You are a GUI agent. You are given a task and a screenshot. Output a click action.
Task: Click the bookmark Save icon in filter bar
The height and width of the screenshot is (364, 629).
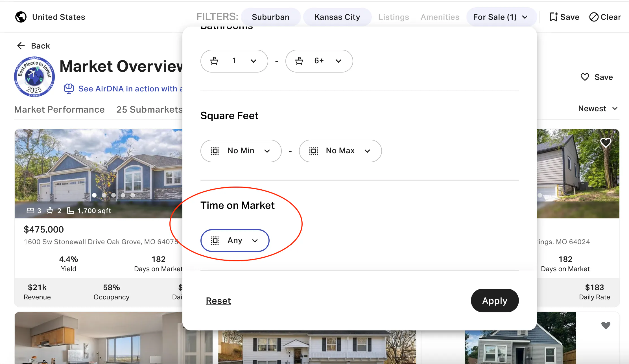pyautogui.click(x=553, y=17)
